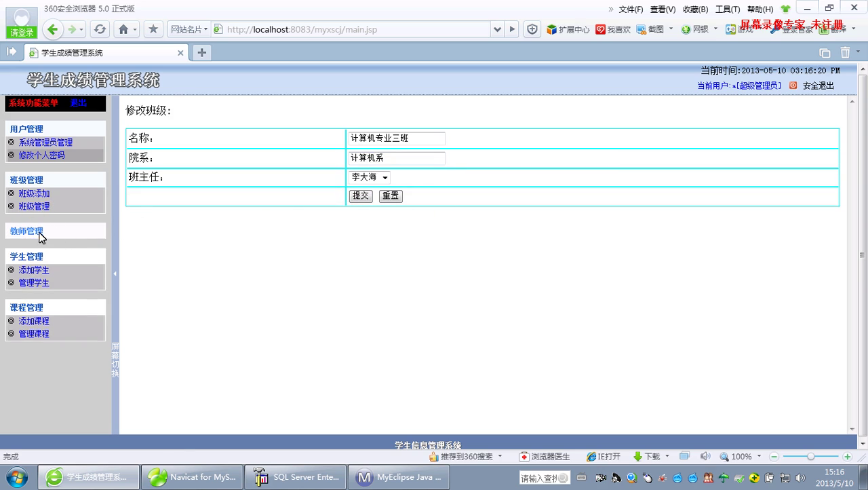
Task: Toggle the sidebar arrow left of tabs
Action: click(x=12, y=52)
